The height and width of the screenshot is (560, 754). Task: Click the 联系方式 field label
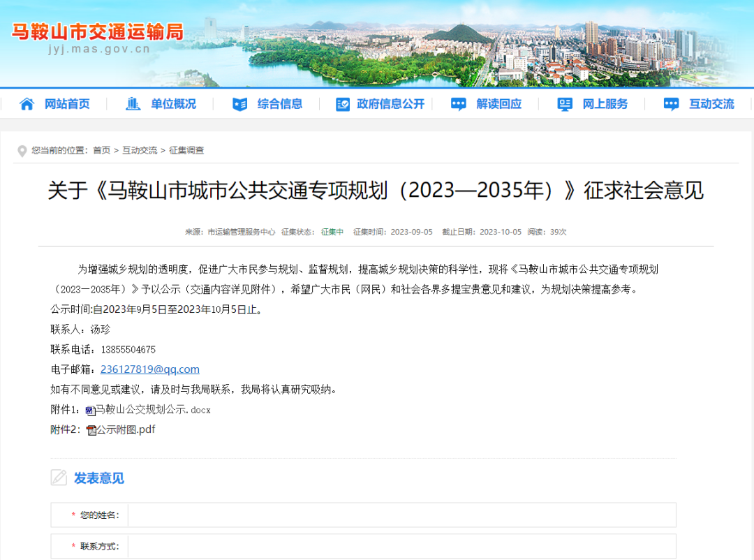click(x=100, y=547)
